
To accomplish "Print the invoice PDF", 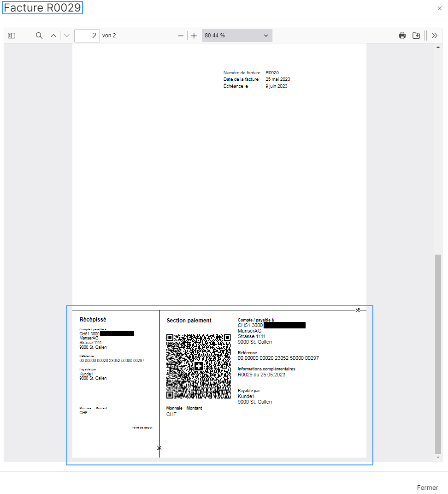I will tap(402, 36).
